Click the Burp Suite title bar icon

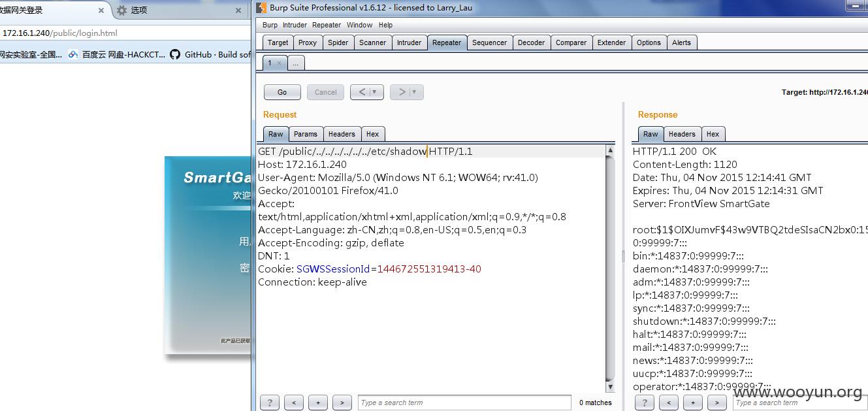(x=261, y=7)
